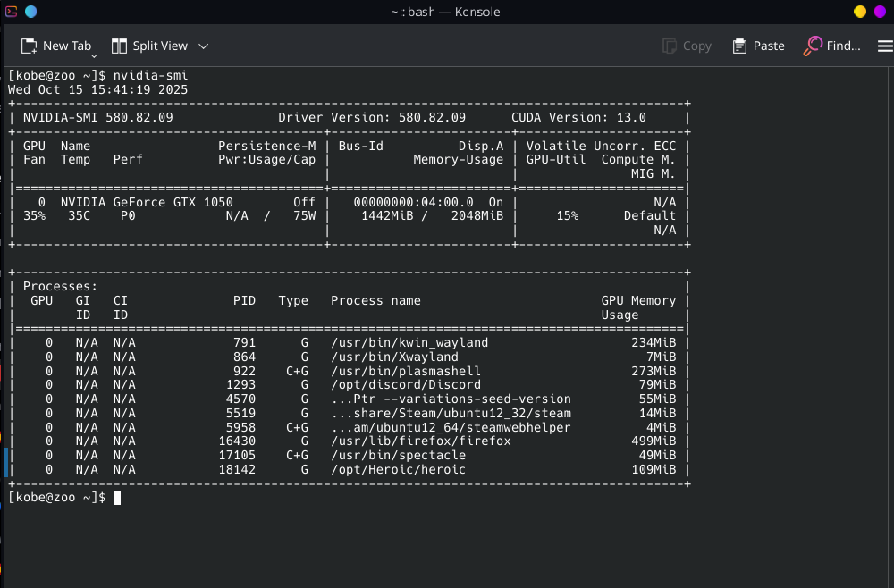The image size is (894, 588).
Task: Click the Konsole app icon in title bar
Action: pyautogui.click(x=10, y=12)
